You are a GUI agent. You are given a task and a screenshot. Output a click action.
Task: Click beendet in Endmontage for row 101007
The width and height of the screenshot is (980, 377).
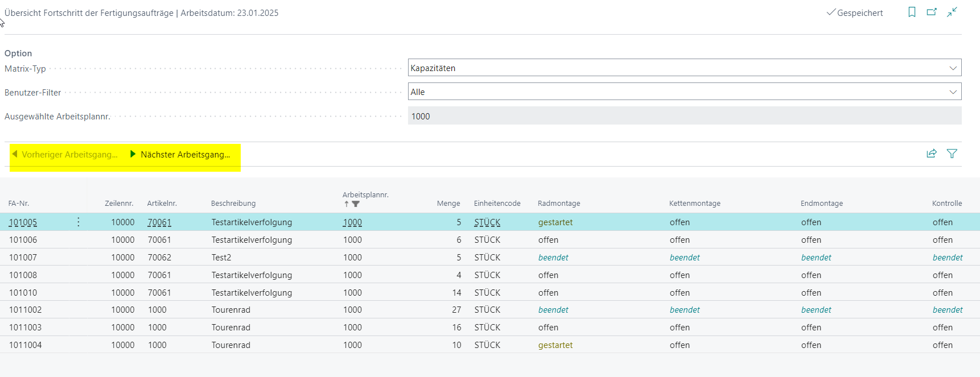(816, 258)
